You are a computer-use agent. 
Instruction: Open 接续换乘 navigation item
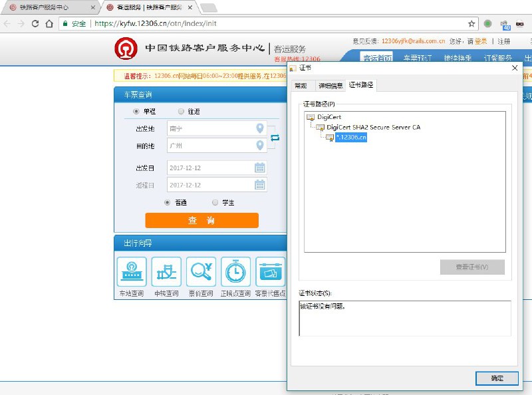pyautogui.click(x=458, y=58)
